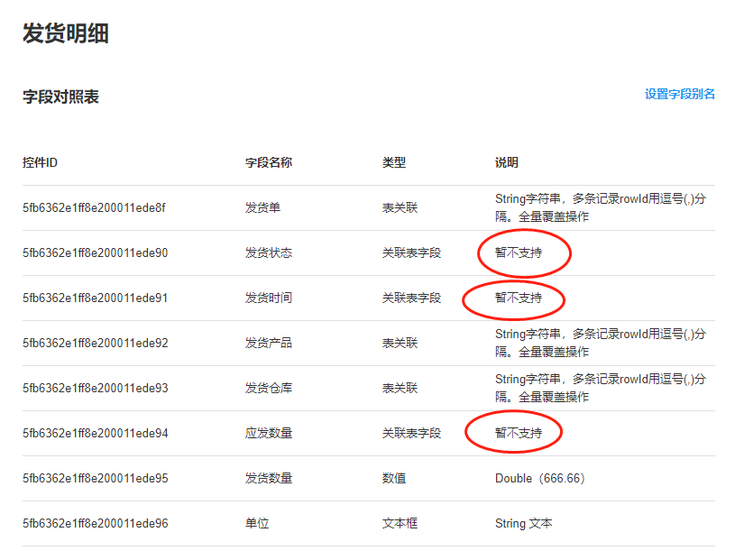Select control ID 5fb6362e1ff8e200011ede92

coord(96,343)
